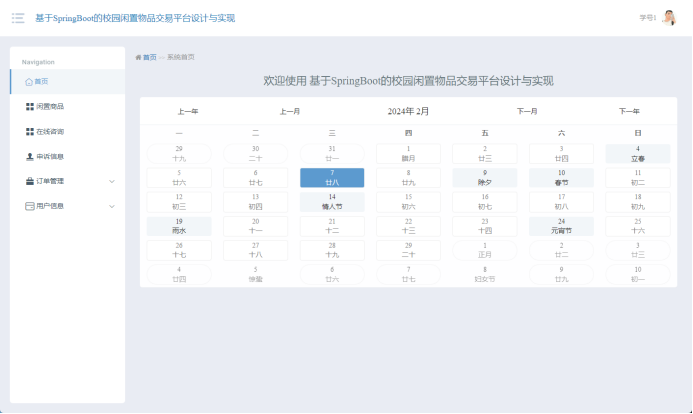Click the briefcase icon next to 订单管理

(30, 181)
